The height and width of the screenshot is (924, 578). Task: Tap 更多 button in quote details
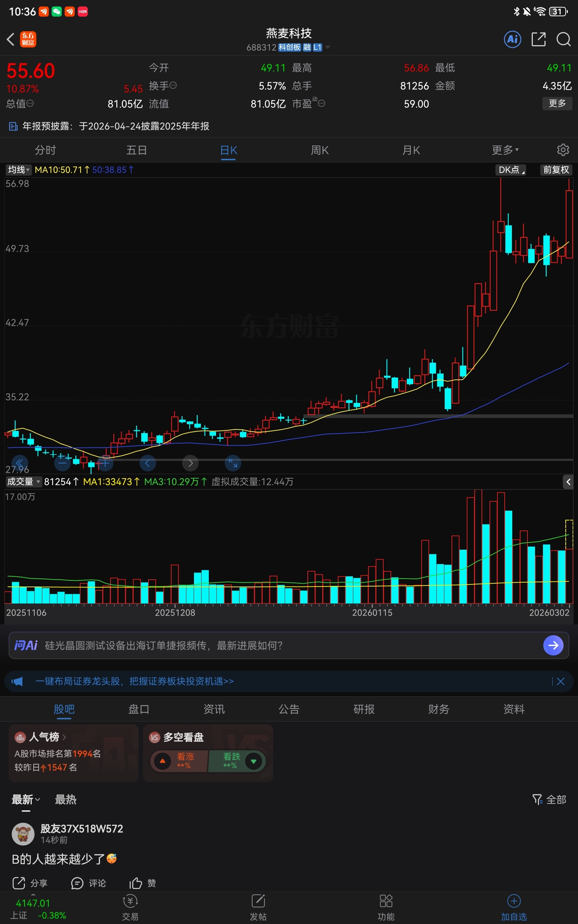(557, 103)
